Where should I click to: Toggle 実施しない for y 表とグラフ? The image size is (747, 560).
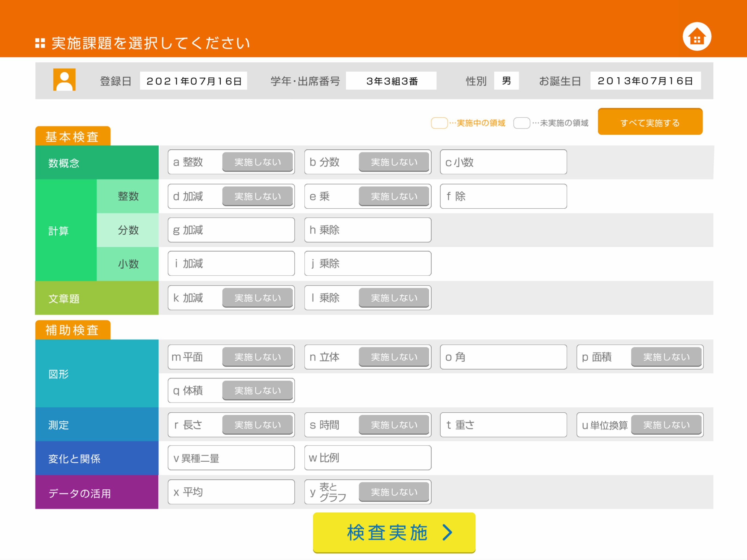394,492
